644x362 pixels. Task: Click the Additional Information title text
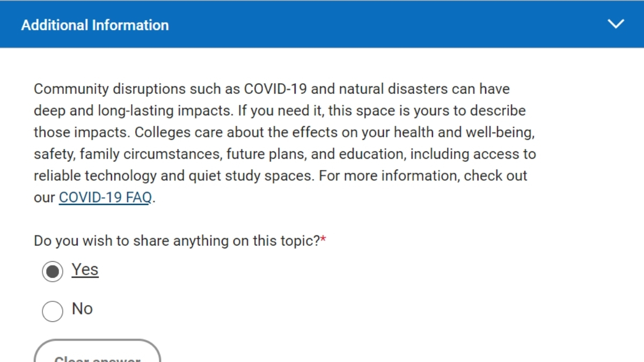coord(94,25)
